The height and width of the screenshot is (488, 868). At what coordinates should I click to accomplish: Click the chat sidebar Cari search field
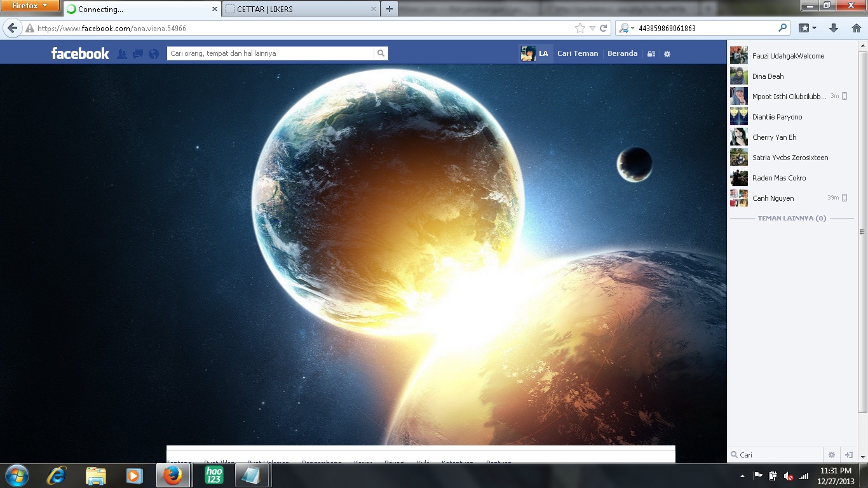(x=776, y=455)
